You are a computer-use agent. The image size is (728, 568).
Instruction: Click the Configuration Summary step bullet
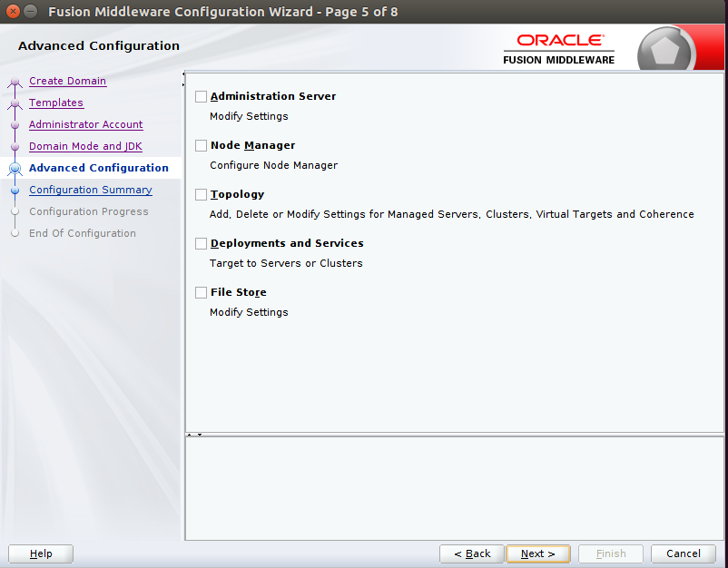coord(15,191)
